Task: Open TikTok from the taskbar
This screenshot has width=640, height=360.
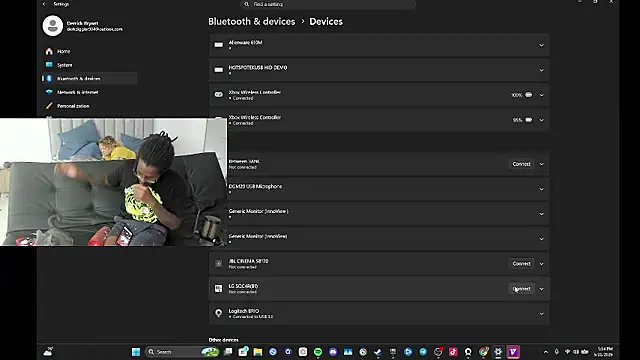Action: (x=453, y=352)
